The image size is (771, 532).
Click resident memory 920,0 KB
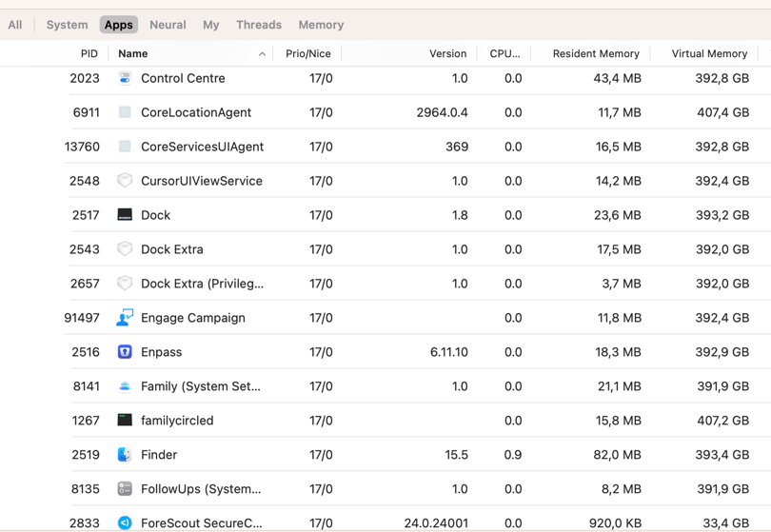tap(615, 522)
